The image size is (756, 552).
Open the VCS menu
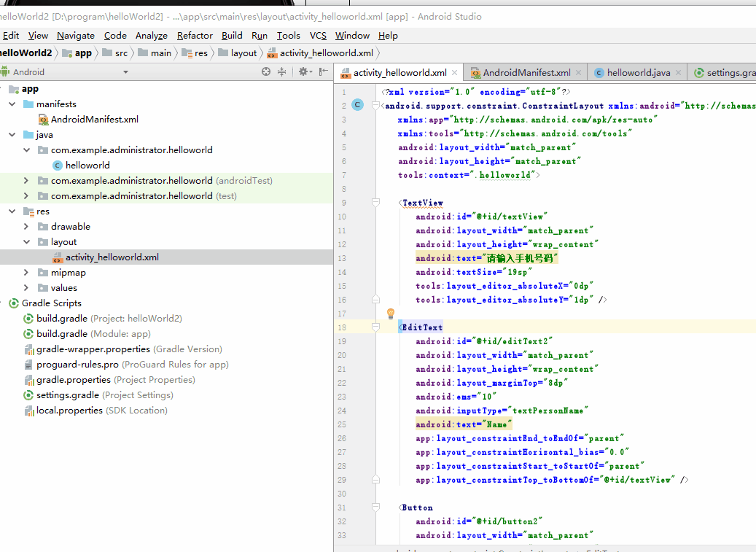point(318,36)
